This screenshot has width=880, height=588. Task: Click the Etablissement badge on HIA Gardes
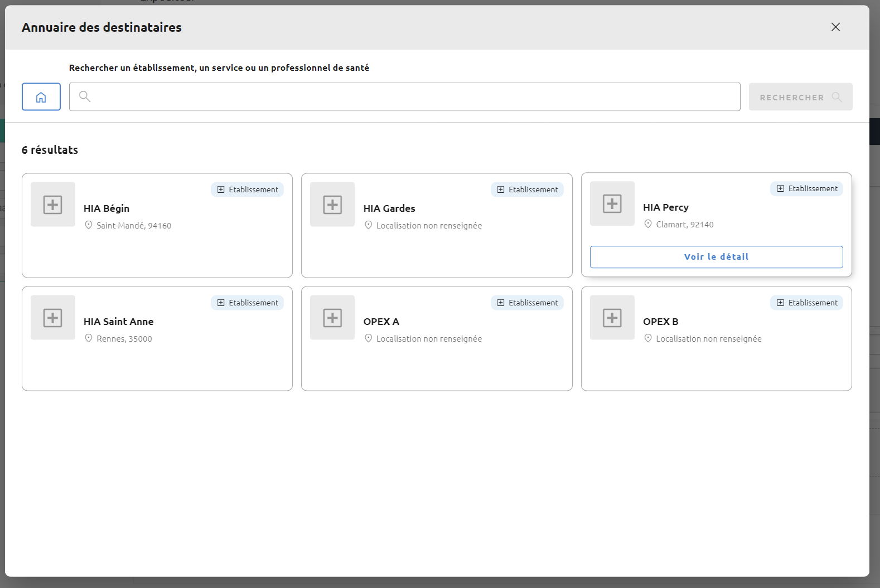tap(528, 189)
